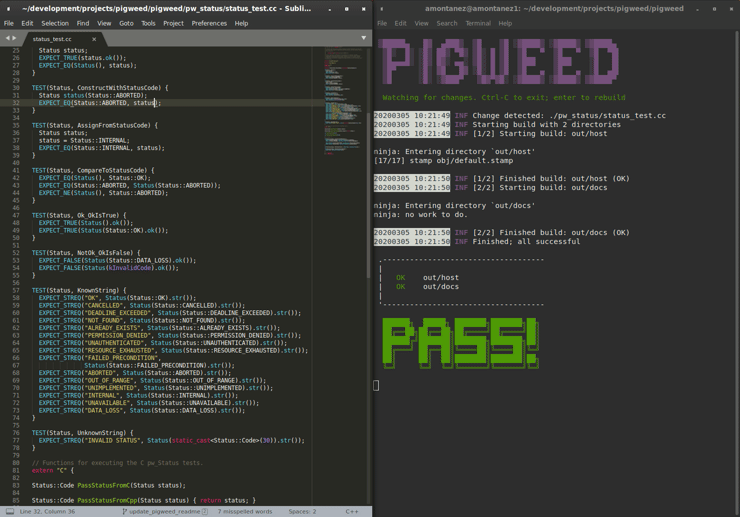
Task: Toggle side bar icon in status bar
Action: coord(9,511)
